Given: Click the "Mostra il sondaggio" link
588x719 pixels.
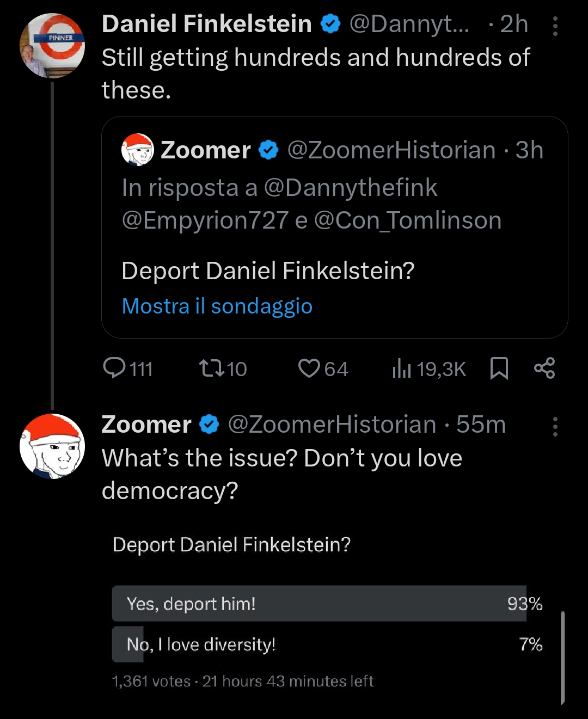Looking at the screenshot, I should point(217,306).
